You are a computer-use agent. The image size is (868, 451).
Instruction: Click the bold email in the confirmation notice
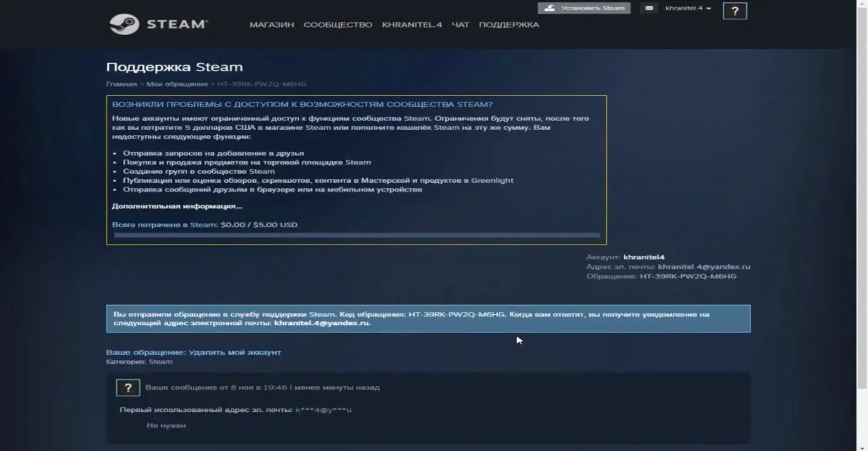[322, 323]
